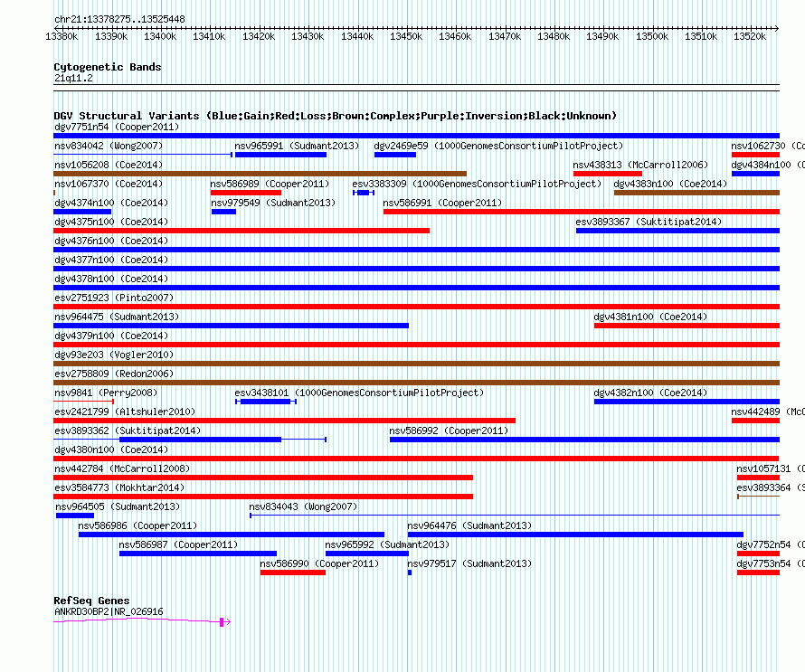Select nsv586990 (Cooper2011) label
This screenshot has height=672, width=805.
pos(319,563)
